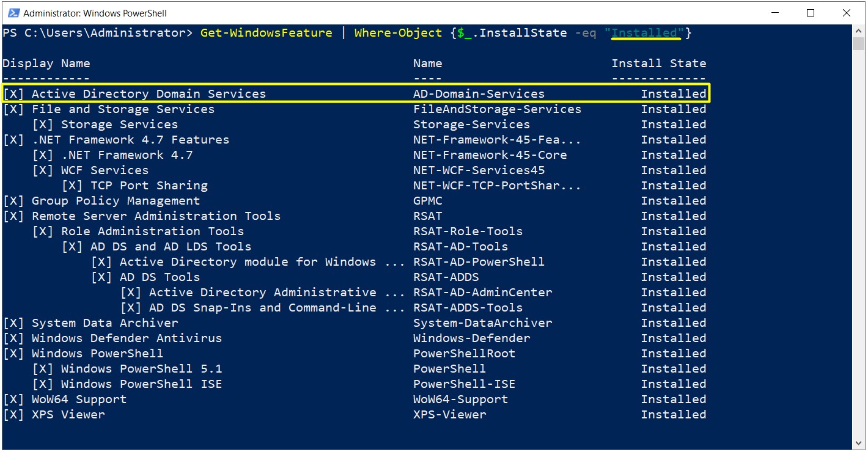Viewport: 868px width, 452px height.
Task: Click Windows PowerShell 5.1 text
Action: [x=142, y=369]
